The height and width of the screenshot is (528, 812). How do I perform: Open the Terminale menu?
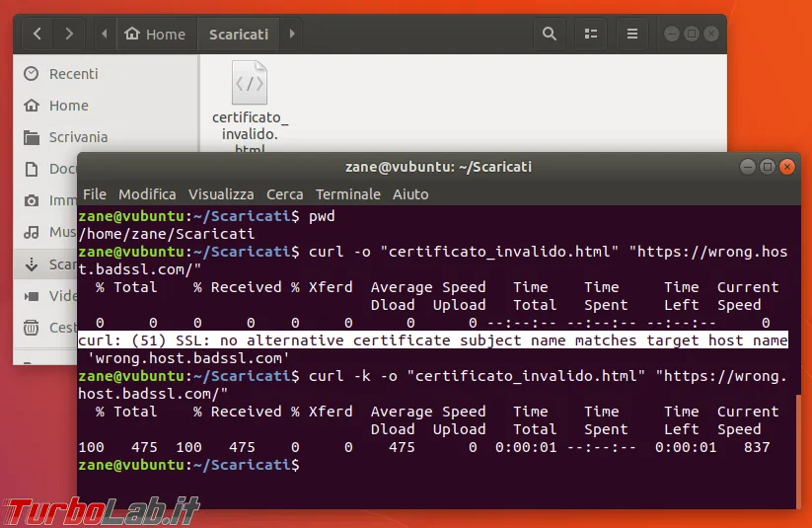(348, 194)
